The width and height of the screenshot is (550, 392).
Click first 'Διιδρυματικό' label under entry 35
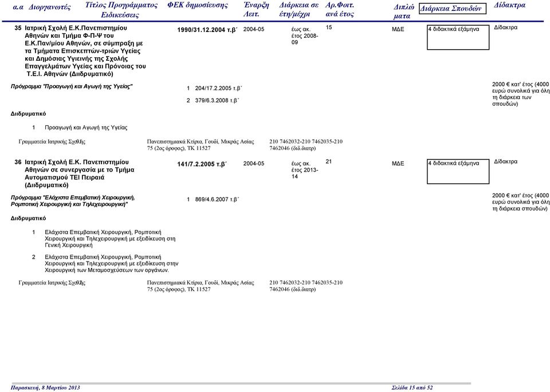click(28, 114)
